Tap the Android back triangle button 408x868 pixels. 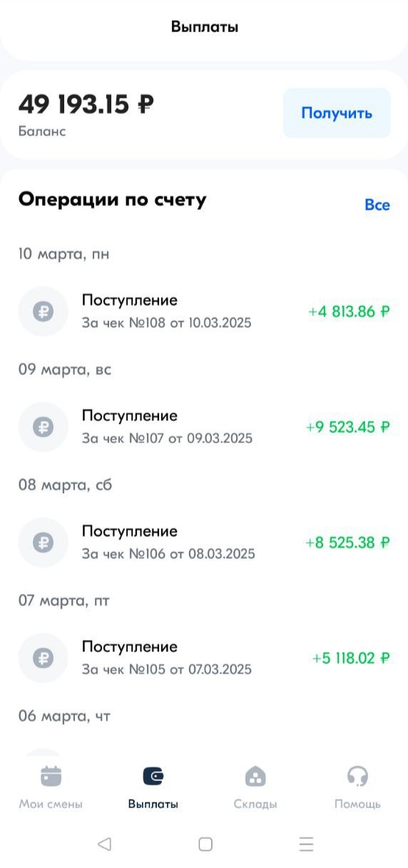coord(104,844)
